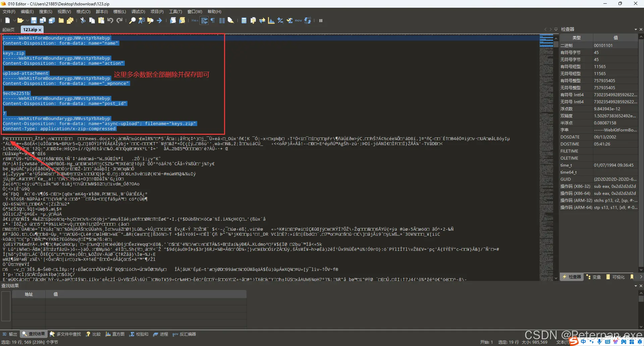The image size is (644, 346).
Task: Click the pause button in the toolbar
Action: [x=321, y=20]
